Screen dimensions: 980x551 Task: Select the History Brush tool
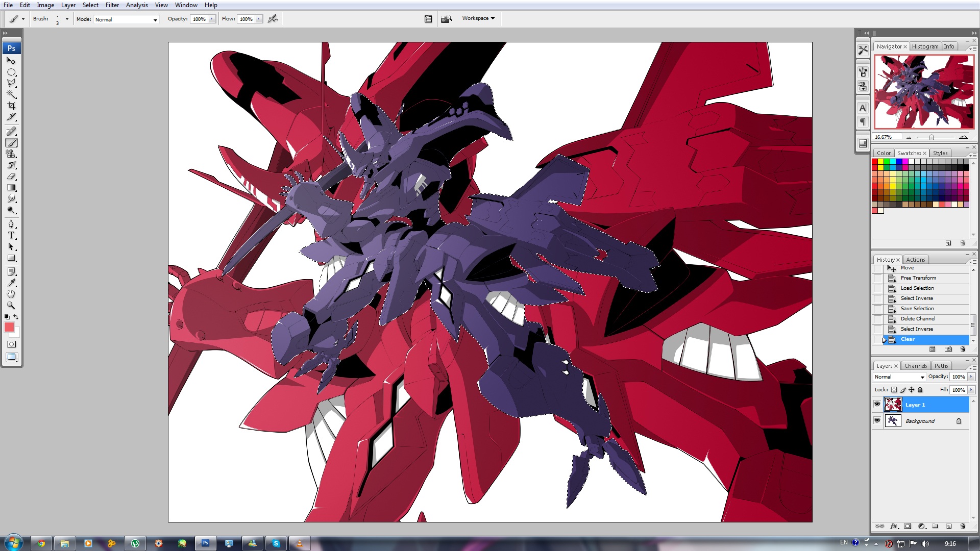[11, 165]
